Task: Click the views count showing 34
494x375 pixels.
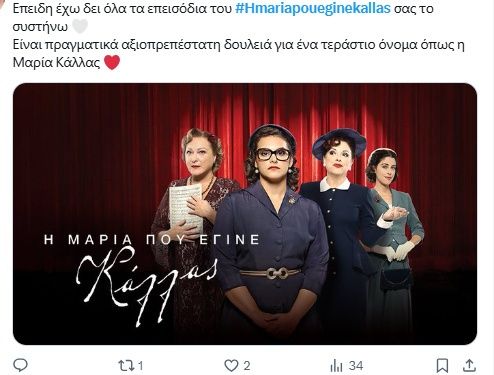Action: tap(356, 366)
